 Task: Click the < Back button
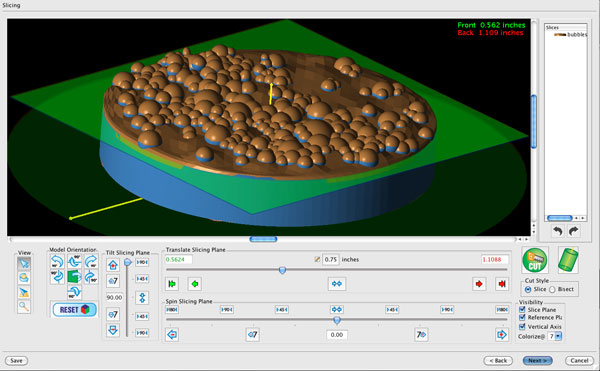tap(498, 360)
